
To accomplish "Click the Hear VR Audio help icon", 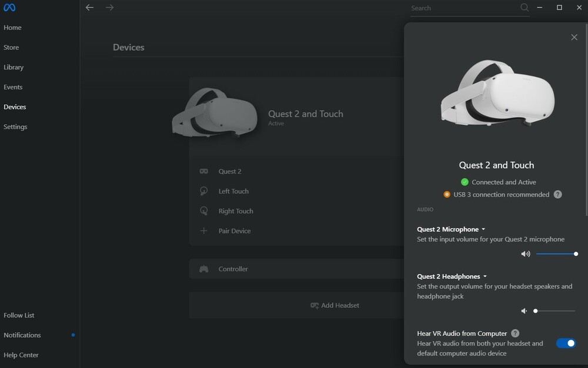I will click(515, 333).
